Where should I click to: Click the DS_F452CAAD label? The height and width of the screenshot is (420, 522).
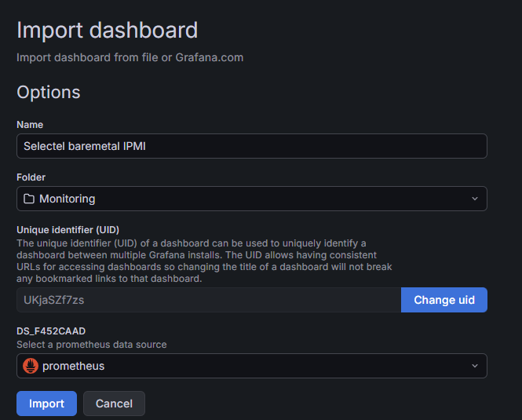pos(51,331)
